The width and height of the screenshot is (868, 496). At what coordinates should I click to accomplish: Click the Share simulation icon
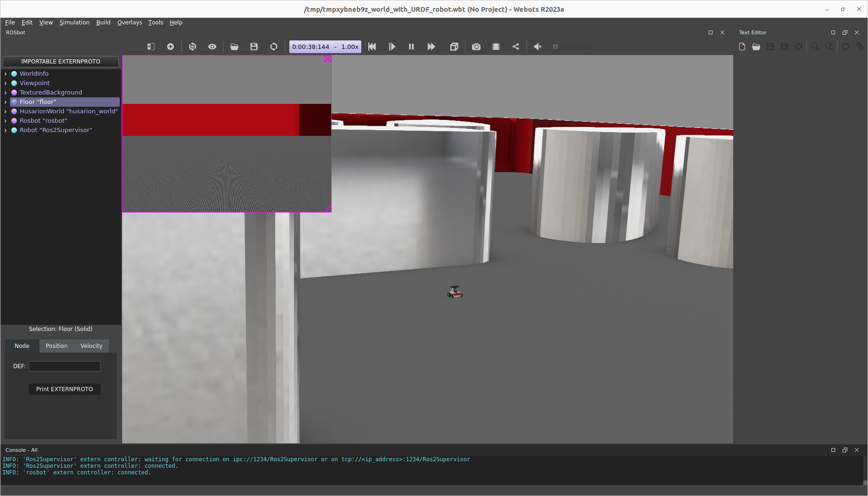(516, 47)
